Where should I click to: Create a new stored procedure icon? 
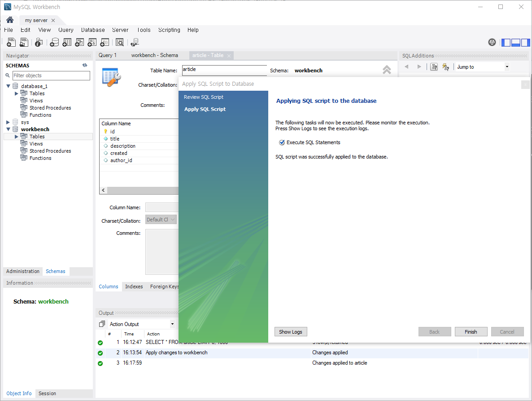click(x=92, y=42)
